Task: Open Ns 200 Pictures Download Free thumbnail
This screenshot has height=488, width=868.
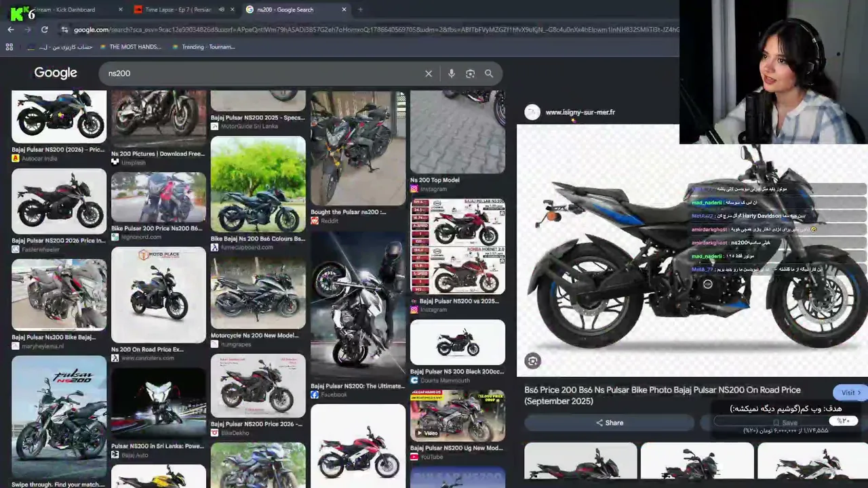Action: (x=159, y=119)
